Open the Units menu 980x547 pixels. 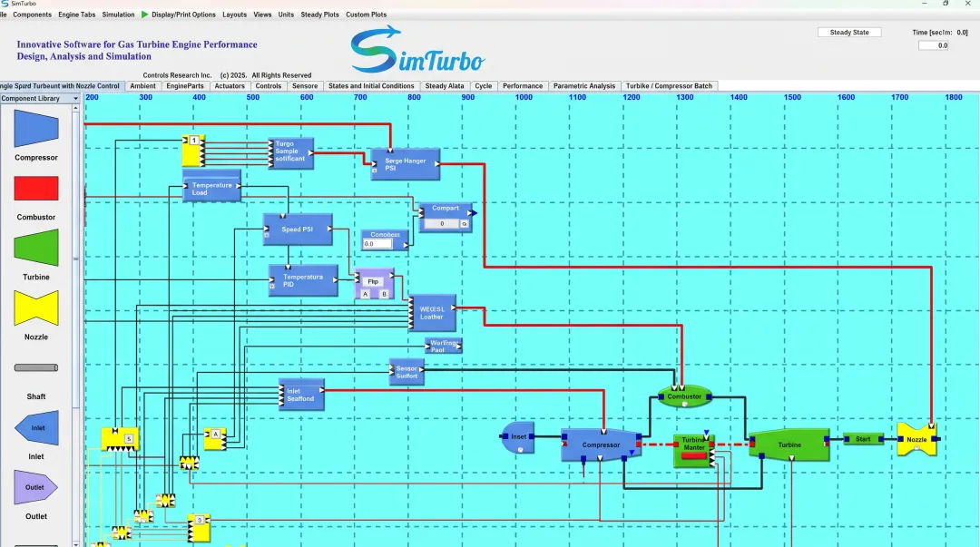pos(286,15)
